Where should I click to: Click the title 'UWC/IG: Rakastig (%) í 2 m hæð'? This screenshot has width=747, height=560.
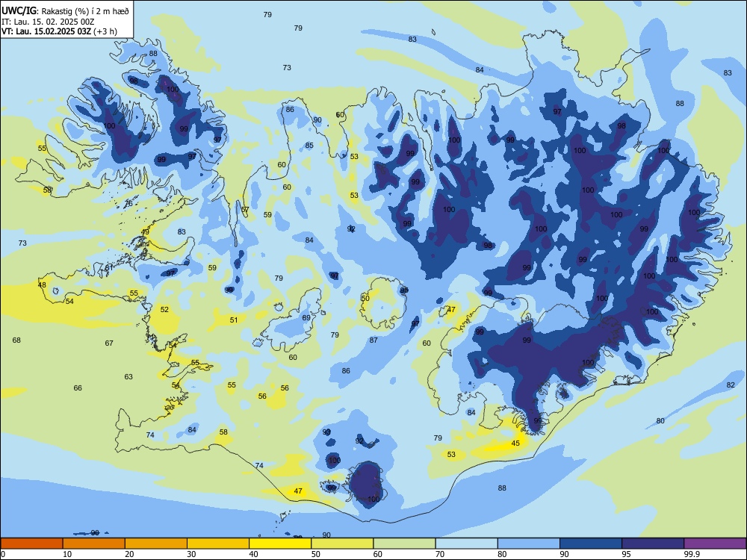point(65,10)
